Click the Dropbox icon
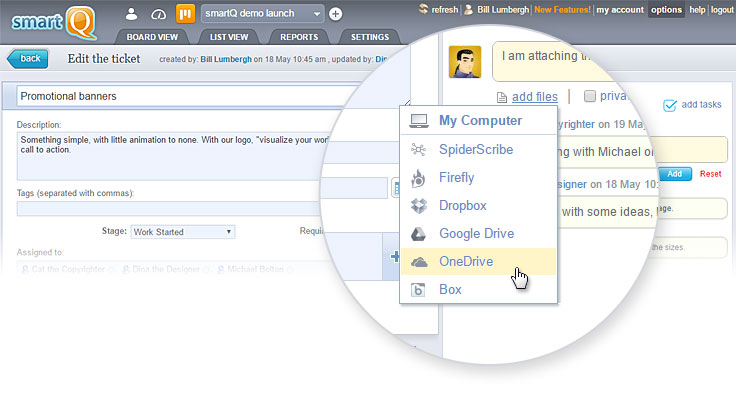Image resolution: width=736 pixels, height=406 pixels. coord(419,206)
